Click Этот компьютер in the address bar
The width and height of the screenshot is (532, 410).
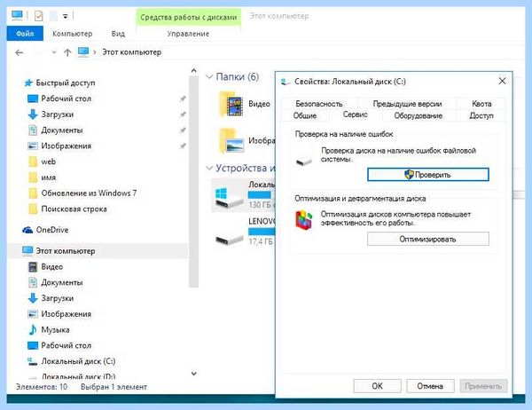pyautogui.click(x=131, y=52)
